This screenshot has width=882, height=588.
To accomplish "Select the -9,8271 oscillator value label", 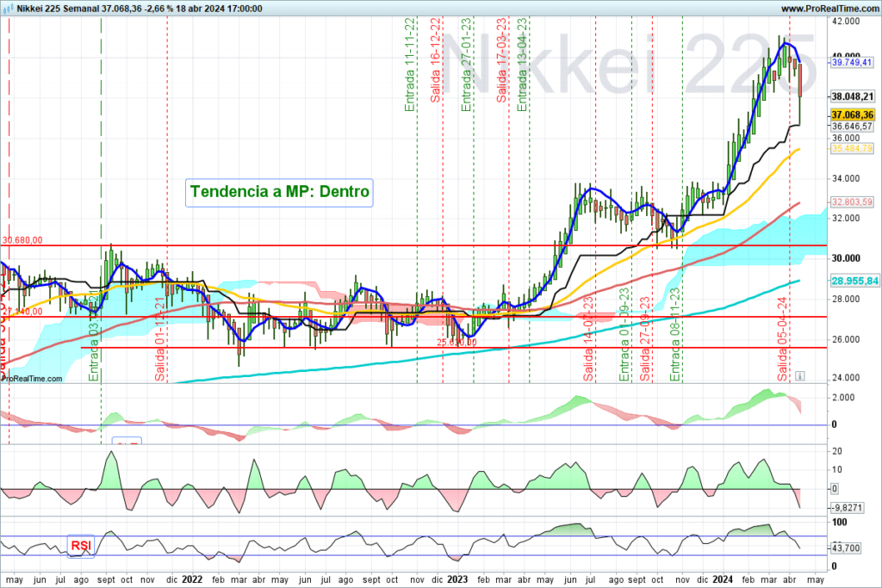I will [847, 508].
